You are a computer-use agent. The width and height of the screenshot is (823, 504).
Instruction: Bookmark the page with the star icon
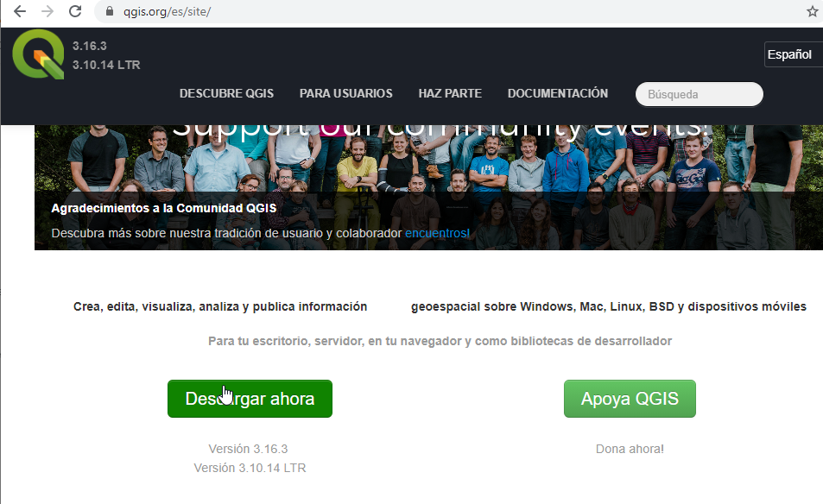point(812,11)
